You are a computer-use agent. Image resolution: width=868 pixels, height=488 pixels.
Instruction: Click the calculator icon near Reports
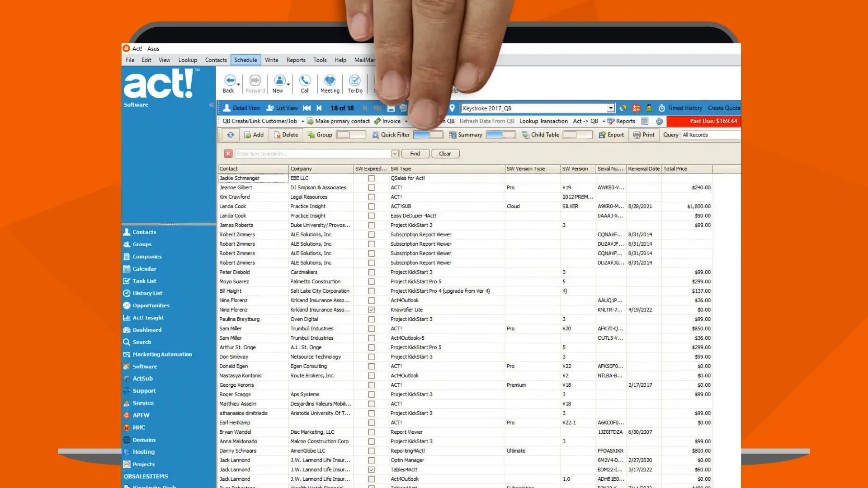[644, 121]
